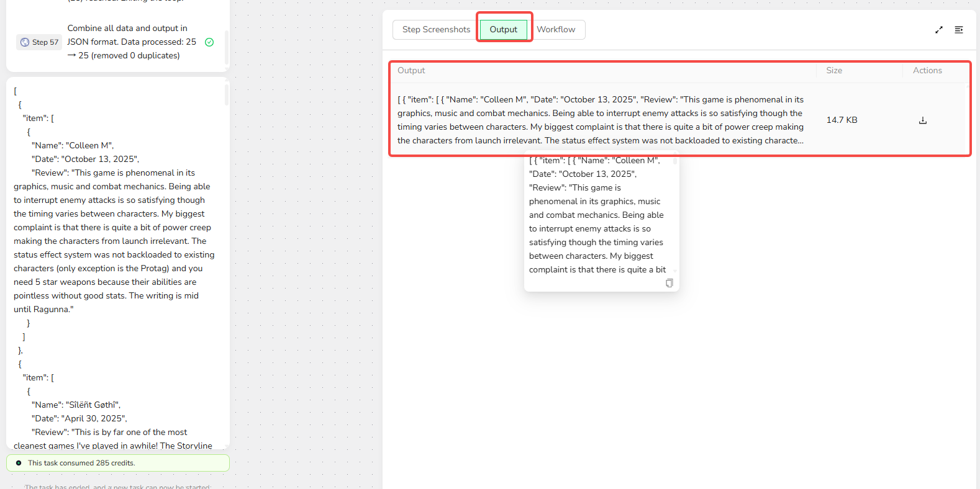Open the Workflow tab
Screen dimensions: 980x489
pos(556,30)
